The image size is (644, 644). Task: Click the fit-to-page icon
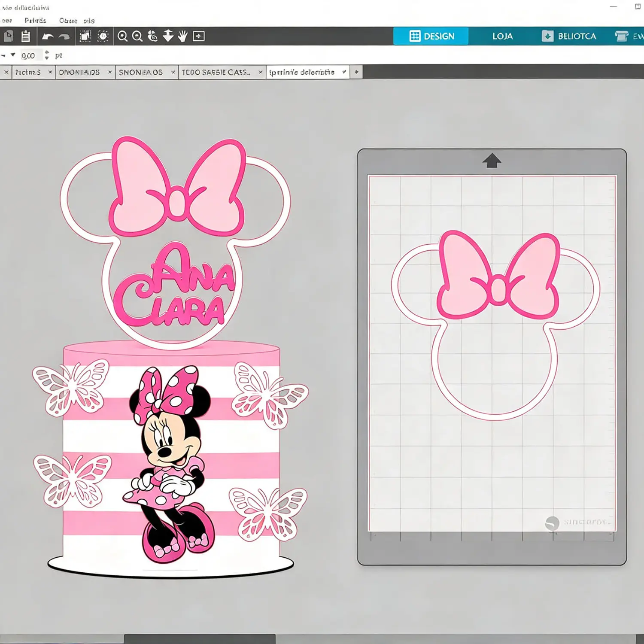tap(199, 36)
